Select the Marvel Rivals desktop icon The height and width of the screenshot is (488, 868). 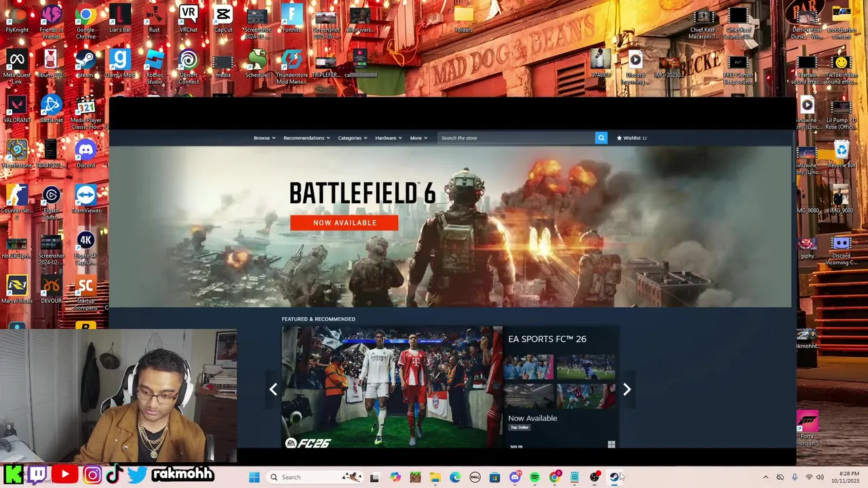(x=17, y=290)
